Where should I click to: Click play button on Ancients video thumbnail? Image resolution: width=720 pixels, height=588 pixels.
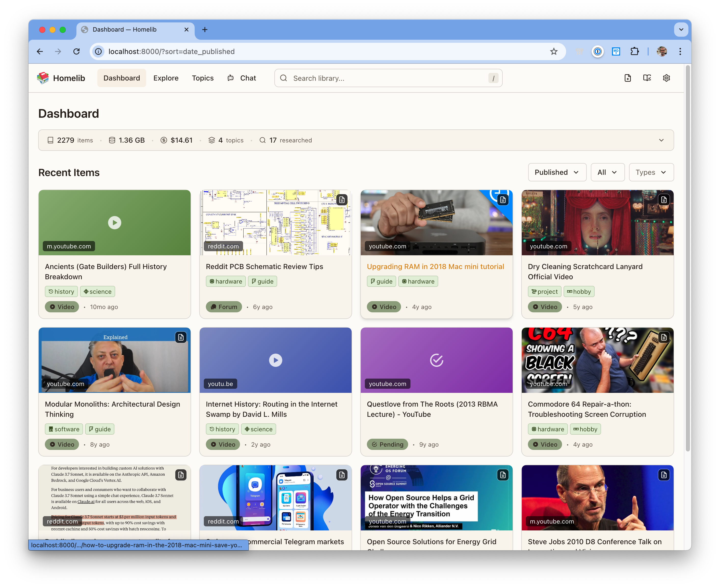pyautogui.click(x=114, y=222)
